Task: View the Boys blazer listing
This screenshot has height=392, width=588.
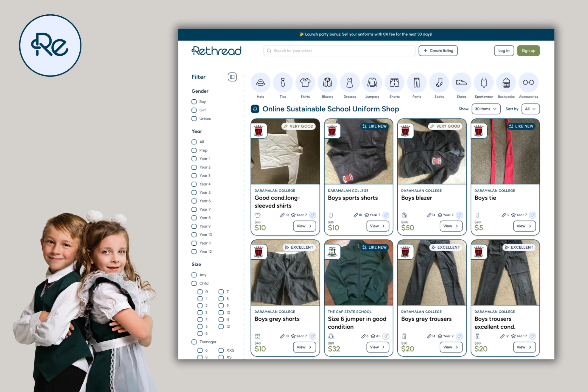Action: pos(451,226)
